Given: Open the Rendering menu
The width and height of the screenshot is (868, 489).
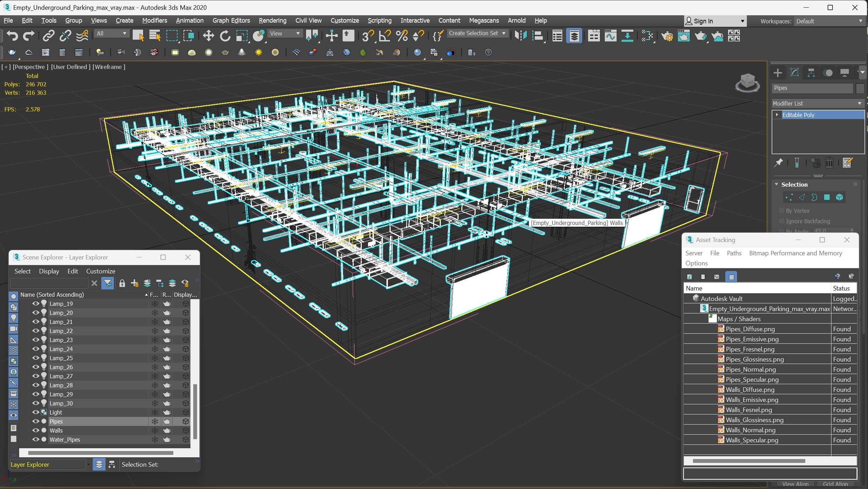Looking at the screenshot, I should point(272,20).
